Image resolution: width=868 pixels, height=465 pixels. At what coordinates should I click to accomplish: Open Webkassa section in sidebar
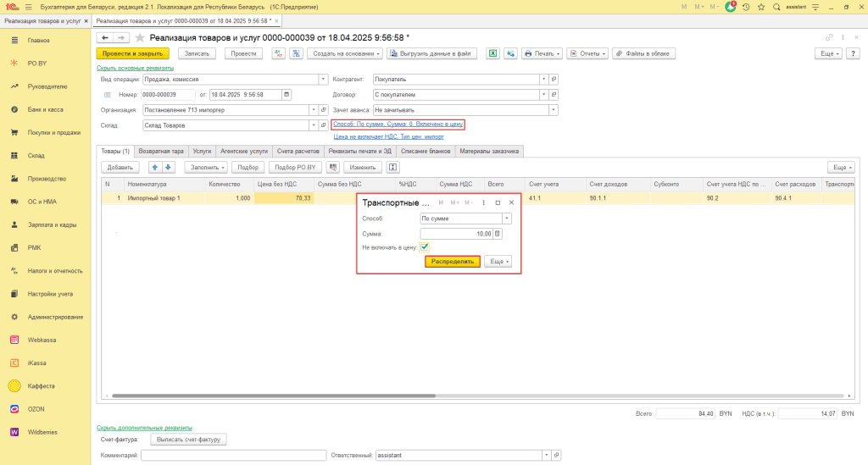pyautogui.click(x=42, y=340)
